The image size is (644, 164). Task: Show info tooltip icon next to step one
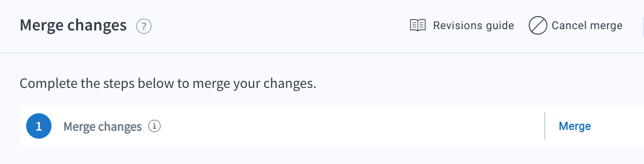(155, 126)
